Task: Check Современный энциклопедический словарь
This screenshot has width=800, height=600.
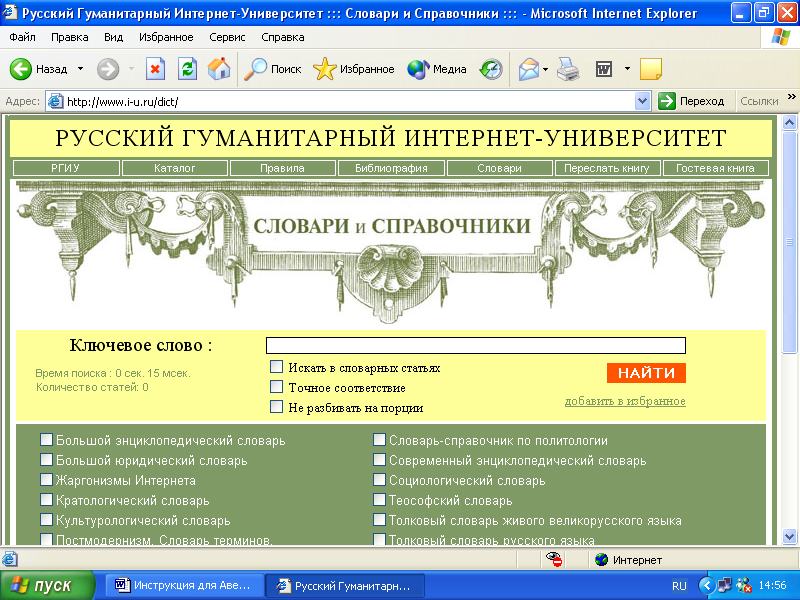Action: click(379, 460)
